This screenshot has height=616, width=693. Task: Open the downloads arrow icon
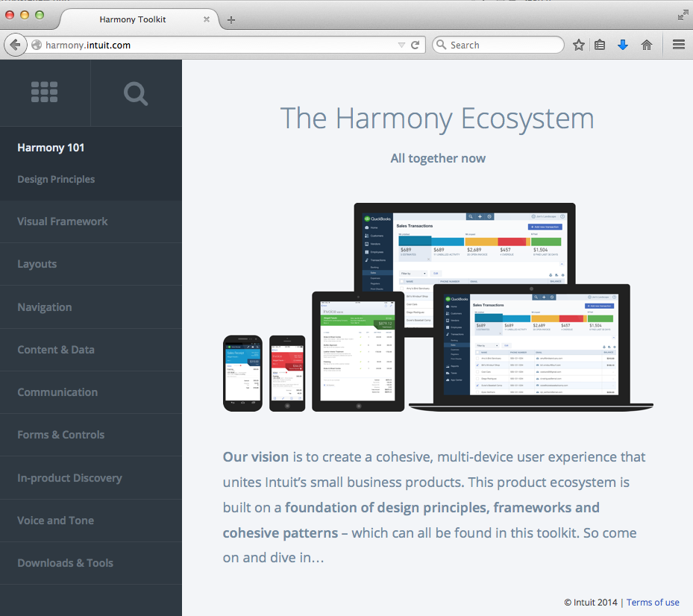pyautogui.click(x=623, y=45)
